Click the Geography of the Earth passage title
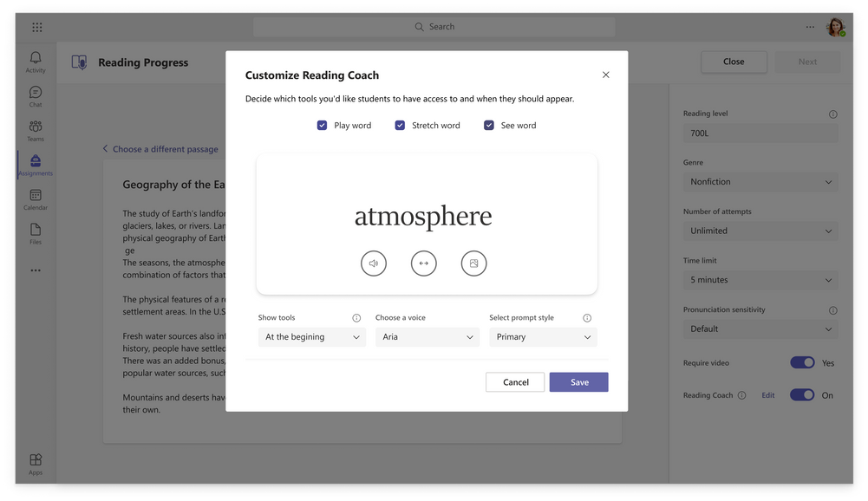The width and height of the screenshot is (868, 501). tap(173, 185)
